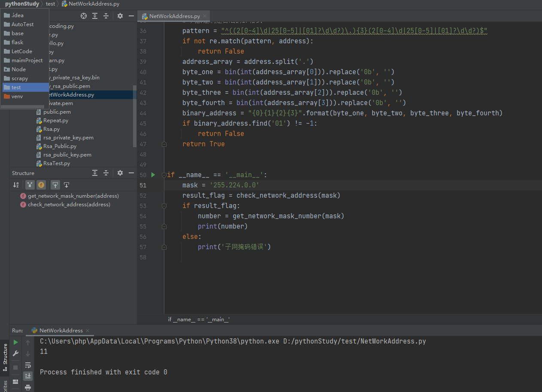Collapse all nodes in the Structure panel
The image size is (542, 392).
point(106,173)
